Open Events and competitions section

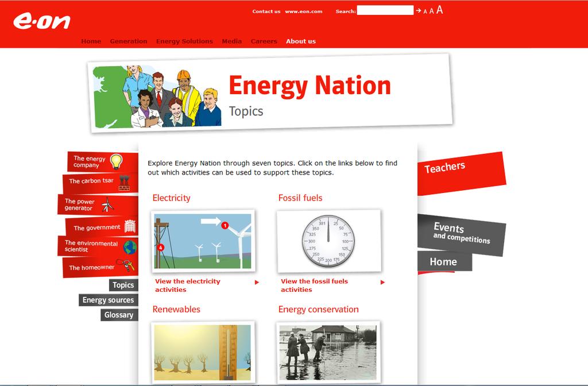462,235
